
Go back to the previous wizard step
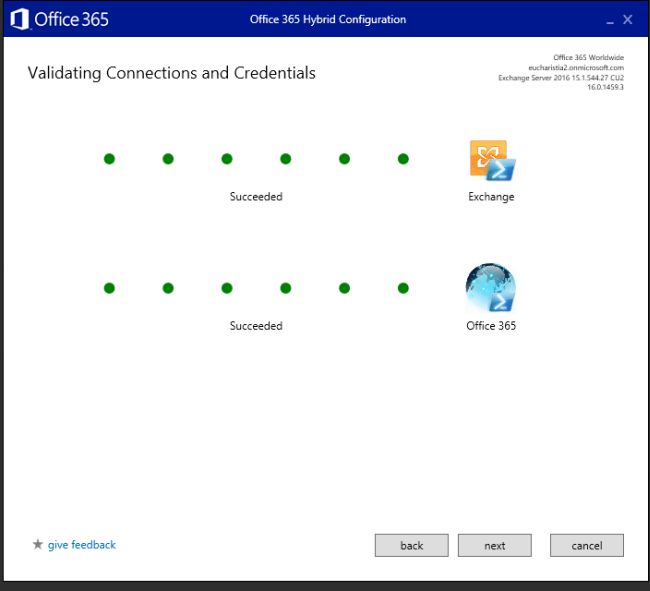click(x=412, y=545)
